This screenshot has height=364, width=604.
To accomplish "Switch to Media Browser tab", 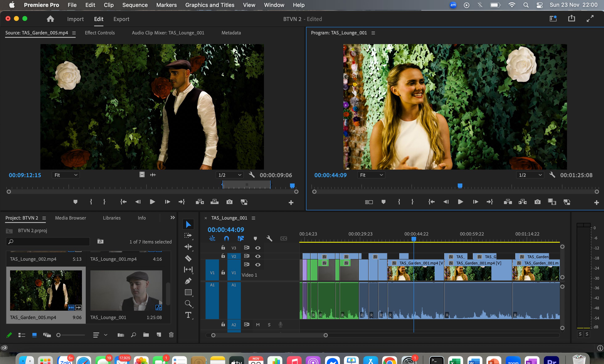I will click(x=71, y=218).
